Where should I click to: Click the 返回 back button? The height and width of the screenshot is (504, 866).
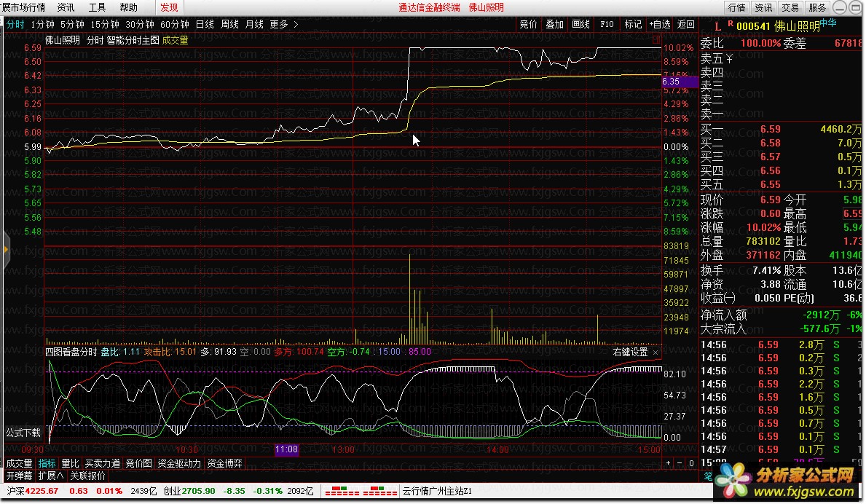[x=686, y=24]
